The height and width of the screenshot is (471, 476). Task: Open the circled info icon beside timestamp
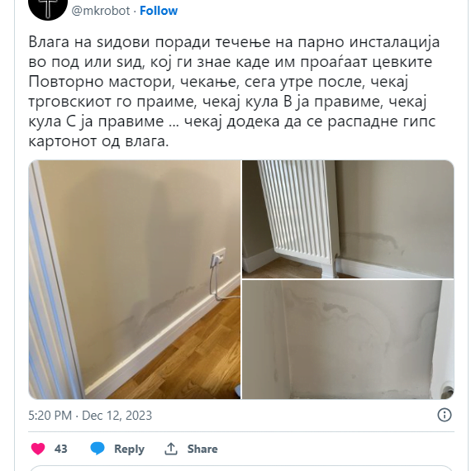(445, 415)
